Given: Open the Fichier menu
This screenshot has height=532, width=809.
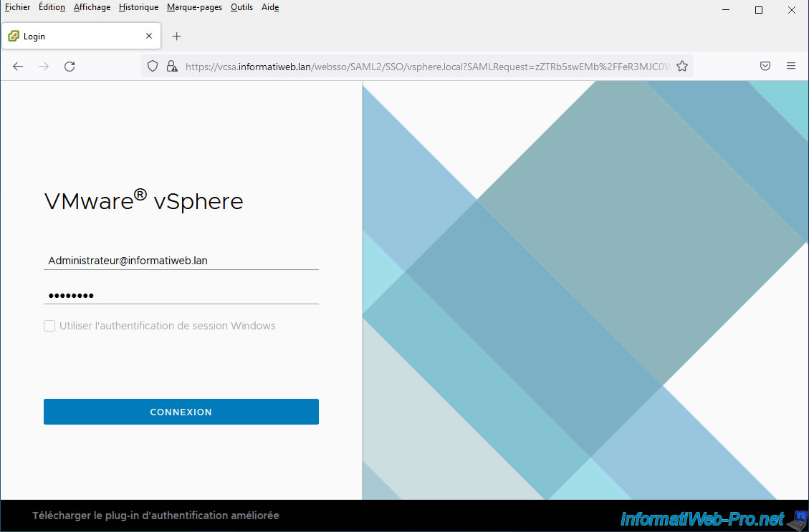Looking at the screenshot, I should click(17, 7).
